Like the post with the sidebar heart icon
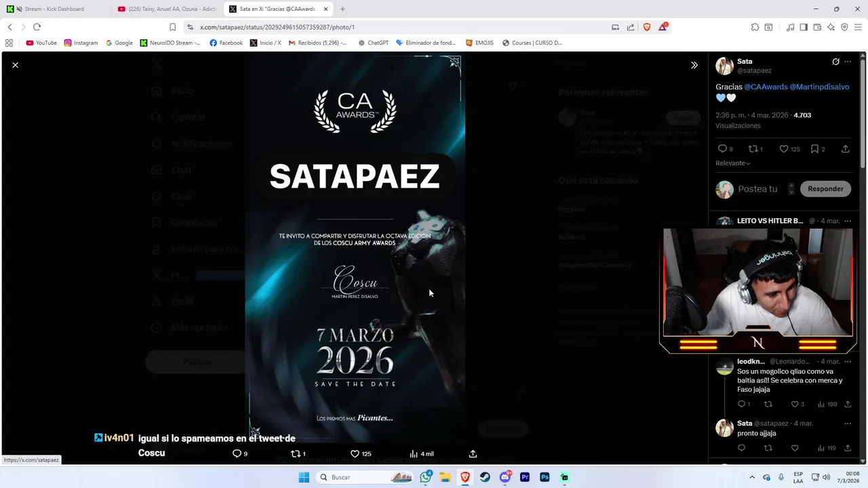 pos(783,149)
